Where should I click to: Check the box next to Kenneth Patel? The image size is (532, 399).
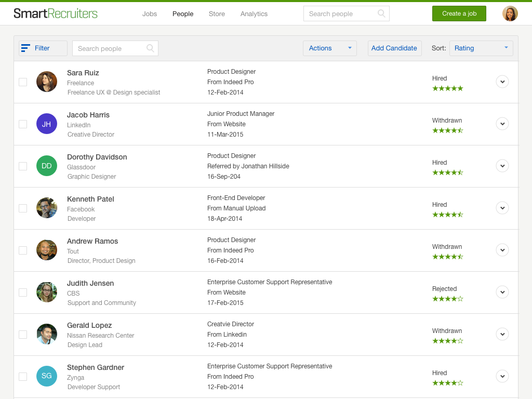(x=23, y=208)
